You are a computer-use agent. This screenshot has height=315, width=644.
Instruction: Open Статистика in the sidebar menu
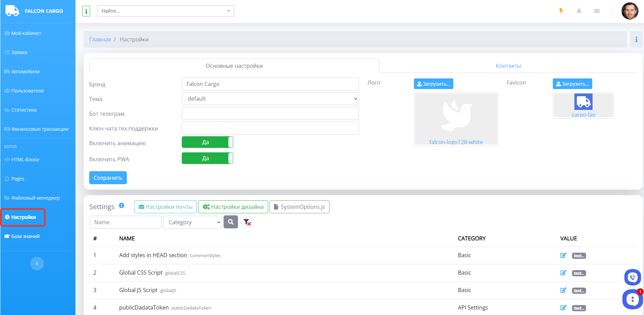(x=24, y=110)
